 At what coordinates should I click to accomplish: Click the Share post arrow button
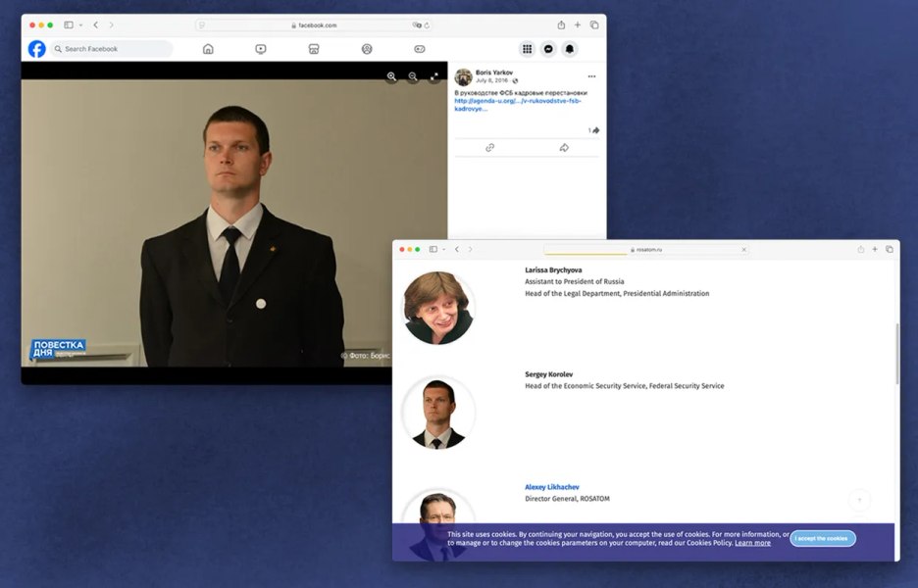(564, 148)
